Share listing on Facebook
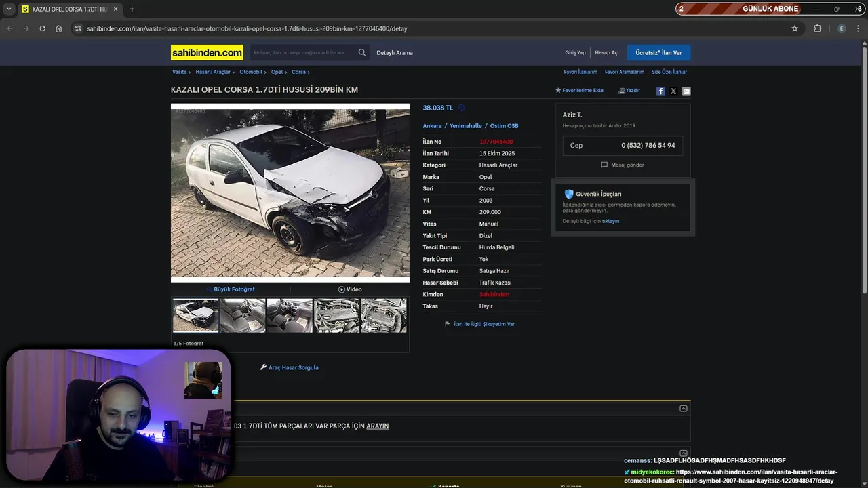The width and height of the screenshot is (868, 488). point(660,91)
